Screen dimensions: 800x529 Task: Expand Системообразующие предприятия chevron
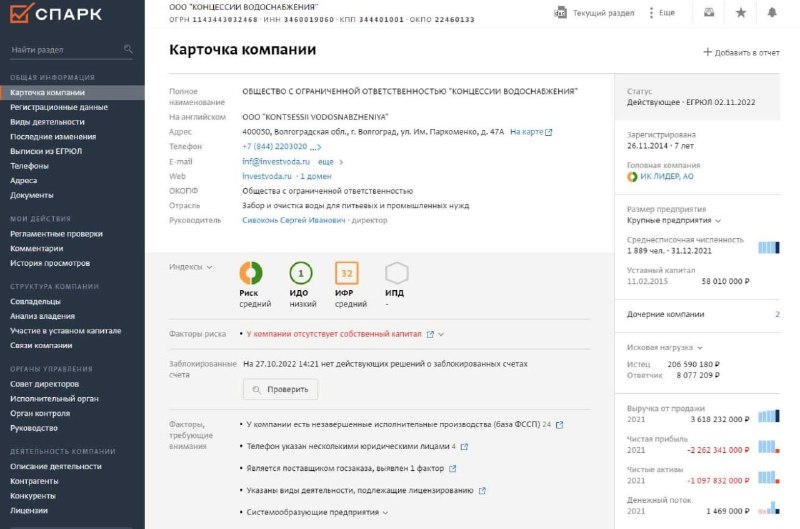[x=385, y=512]
